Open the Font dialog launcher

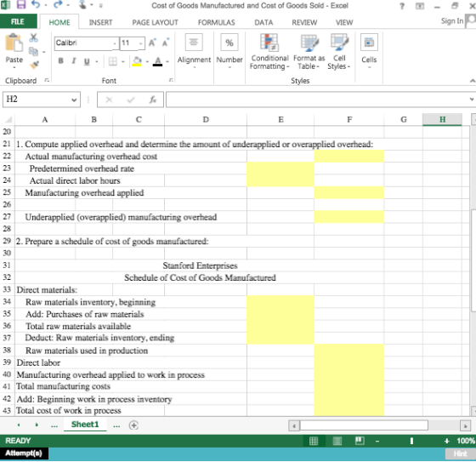click(171, 80)
